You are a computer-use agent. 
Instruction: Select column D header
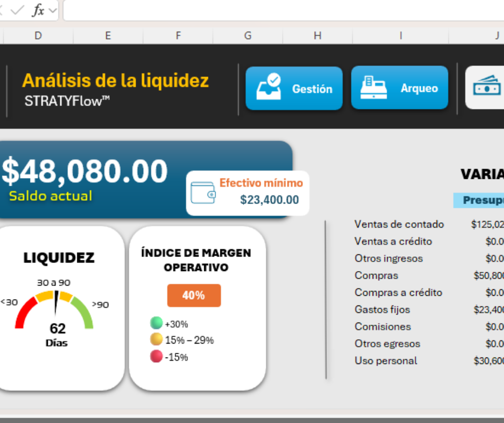point(38,35)
